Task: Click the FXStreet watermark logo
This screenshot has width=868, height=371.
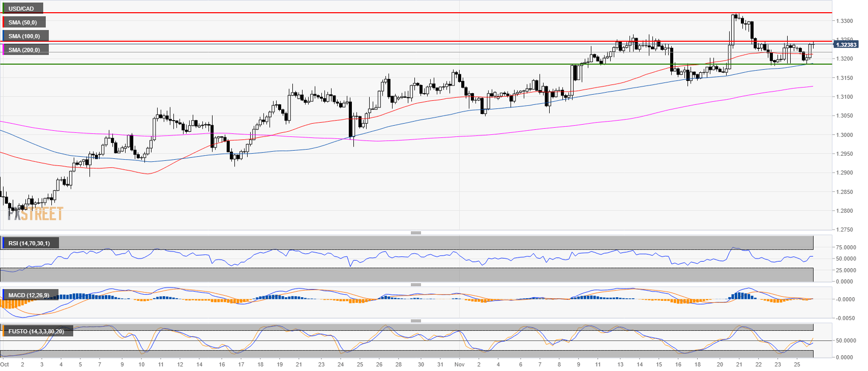Action: coord(36,214)
